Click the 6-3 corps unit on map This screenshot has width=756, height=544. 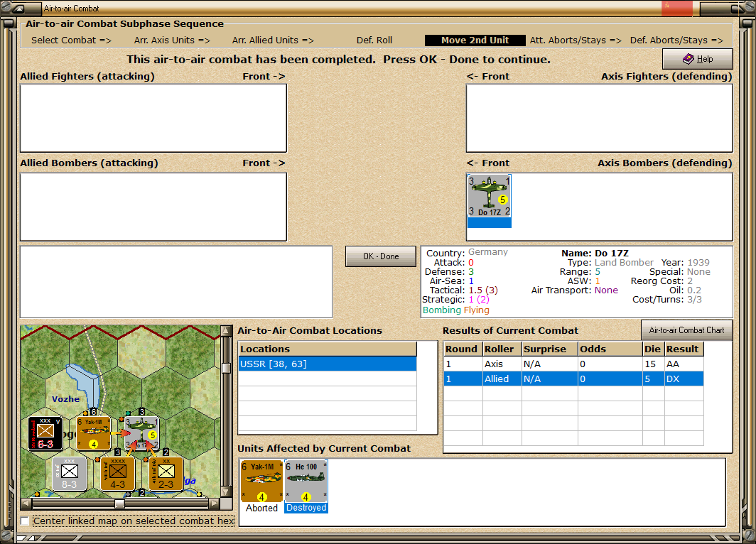pyautogui.click(x=45, y=434)
